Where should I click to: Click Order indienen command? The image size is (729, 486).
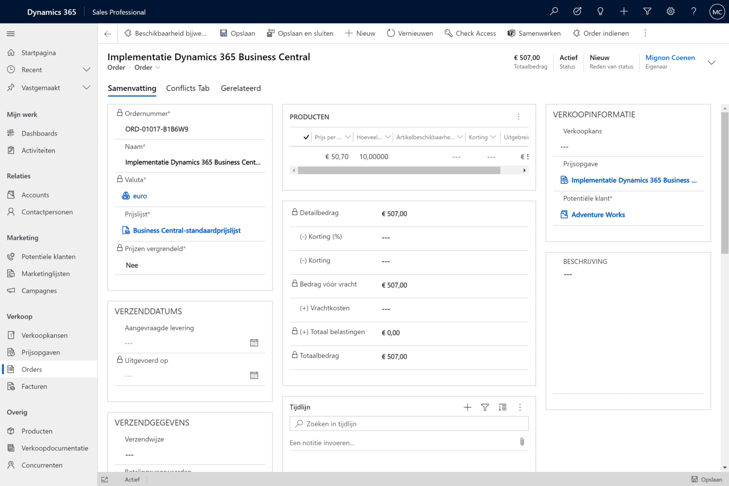[x=601, y=33]
